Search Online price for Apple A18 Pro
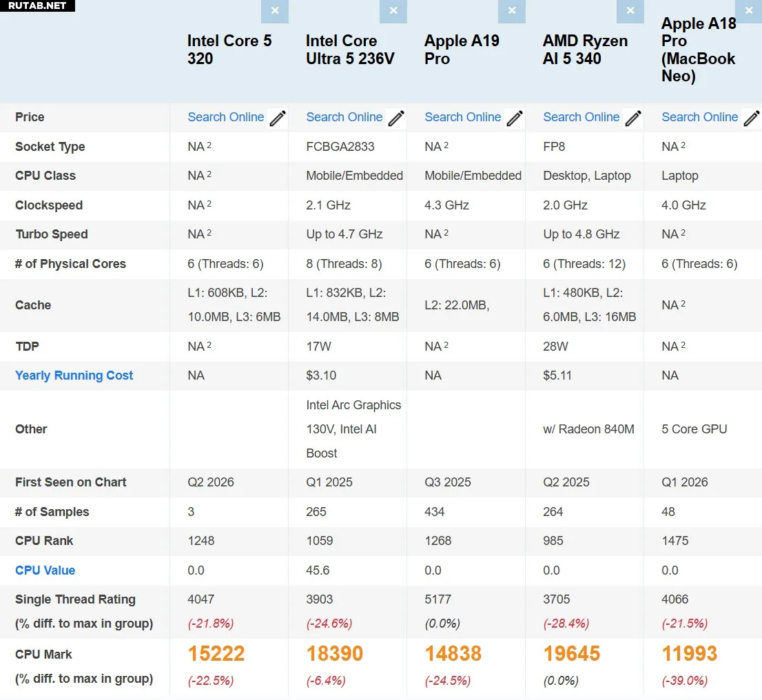This screenshot has height=700, width=762. [700, 117]
